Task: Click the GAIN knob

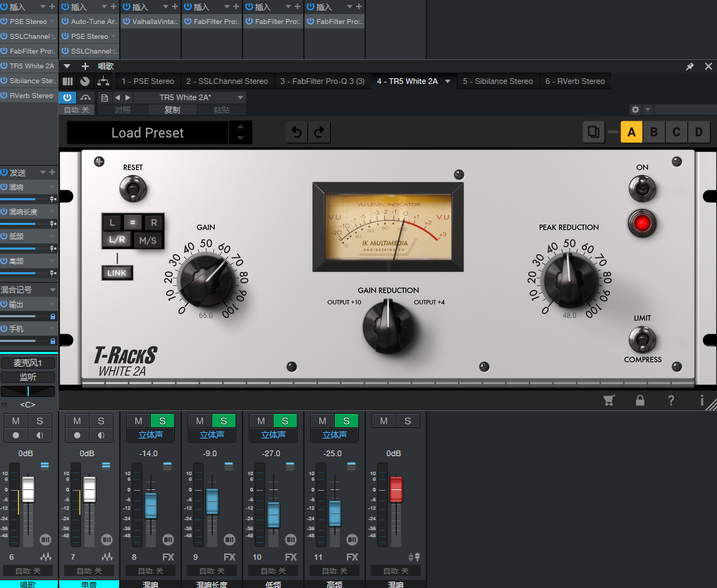Action: click(207, 281)
